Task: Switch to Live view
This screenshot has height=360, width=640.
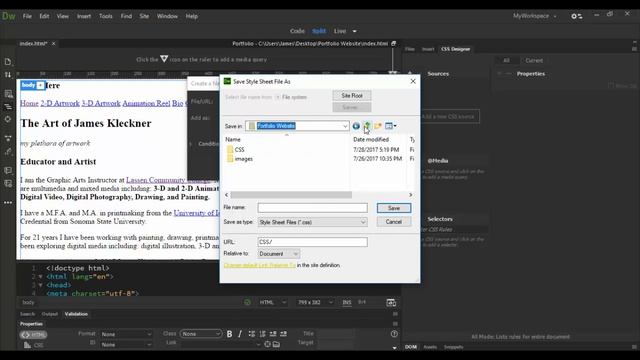Action: click(x=340, y=31)
